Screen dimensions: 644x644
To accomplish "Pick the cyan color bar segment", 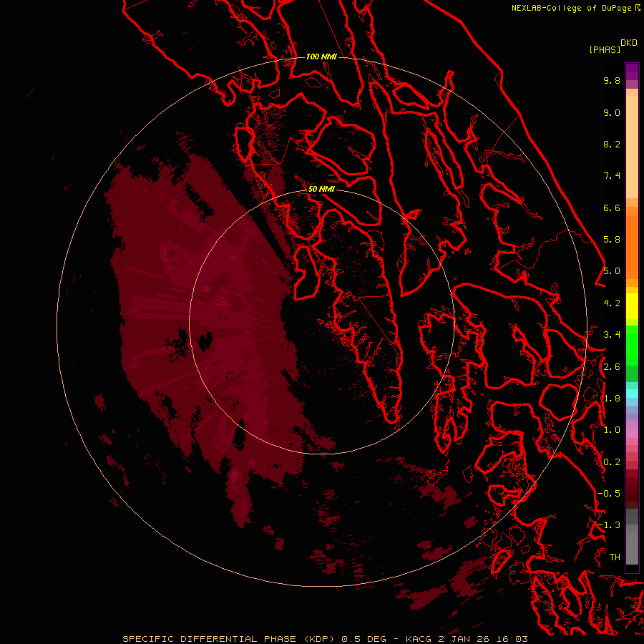I will 632,393.
